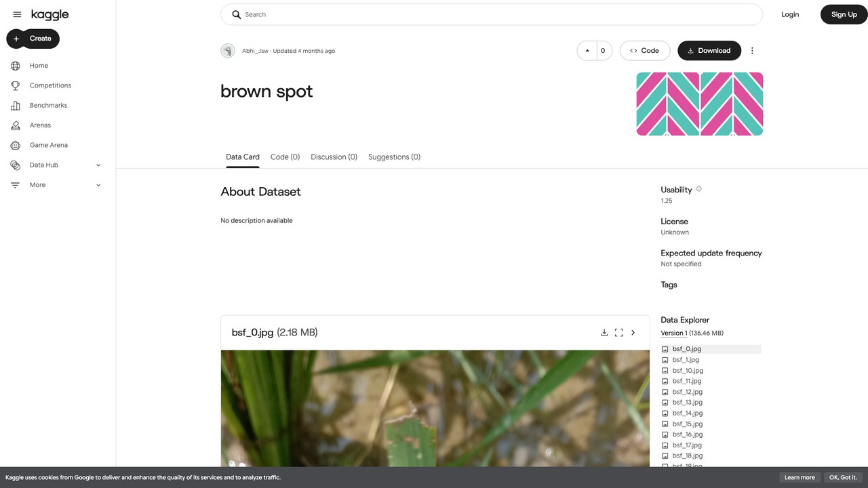Upvote the dataset
This screenshot has width=868, height=488.
pos(587,51)
